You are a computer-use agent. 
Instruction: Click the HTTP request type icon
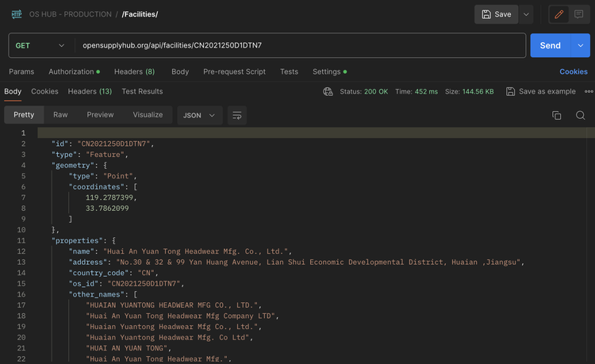click(17, 14)
